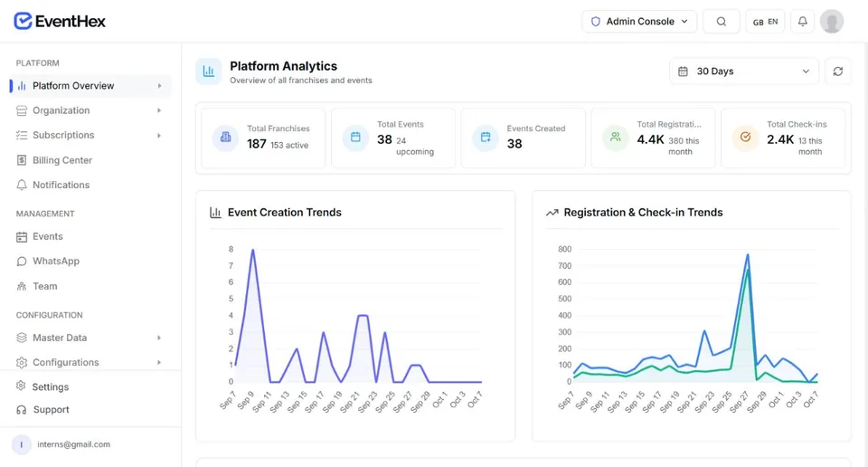Click the '187' Total Franchises value

tap(256, 144)
